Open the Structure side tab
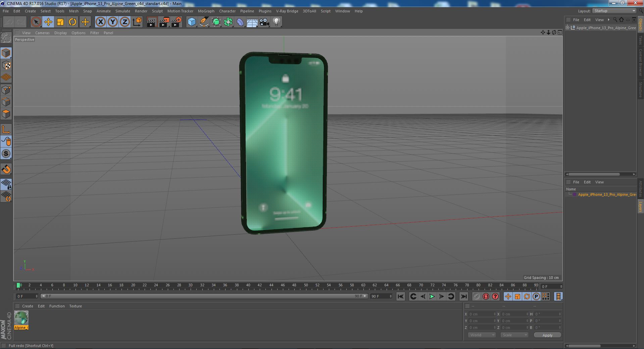 pyautogui.click(x=640, y=90)
